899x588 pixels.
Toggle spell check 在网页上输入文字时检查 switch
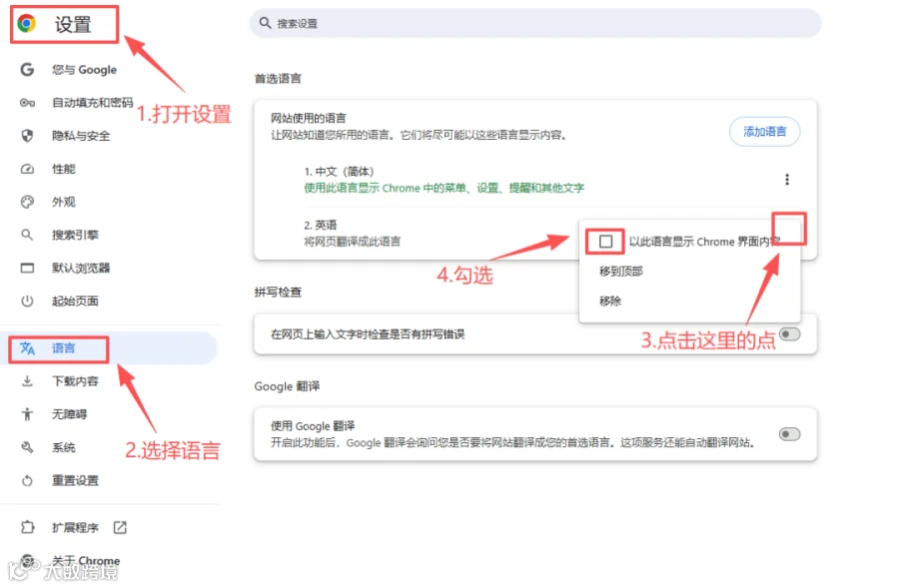[790, 334]
